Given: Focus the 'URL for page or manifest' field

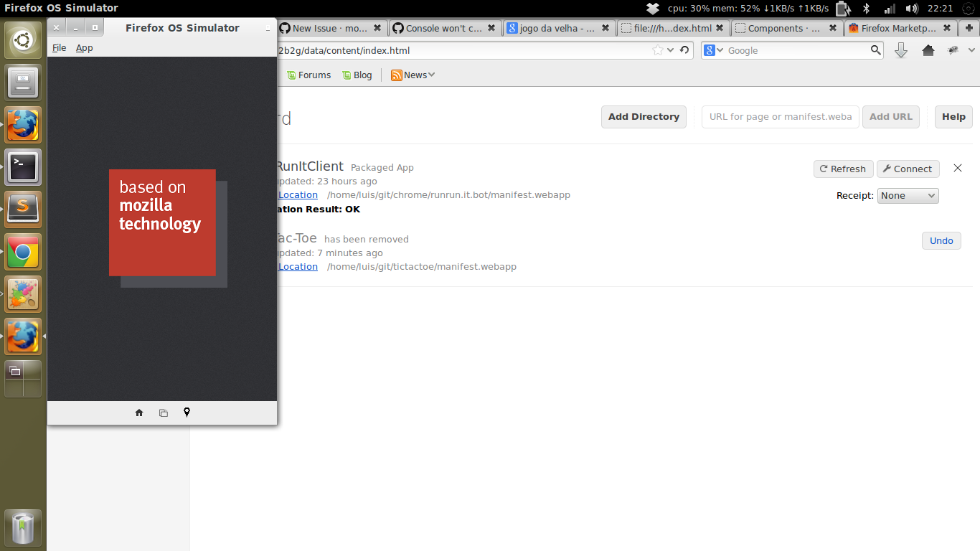Looking at the screenshot, I should 781,117.
